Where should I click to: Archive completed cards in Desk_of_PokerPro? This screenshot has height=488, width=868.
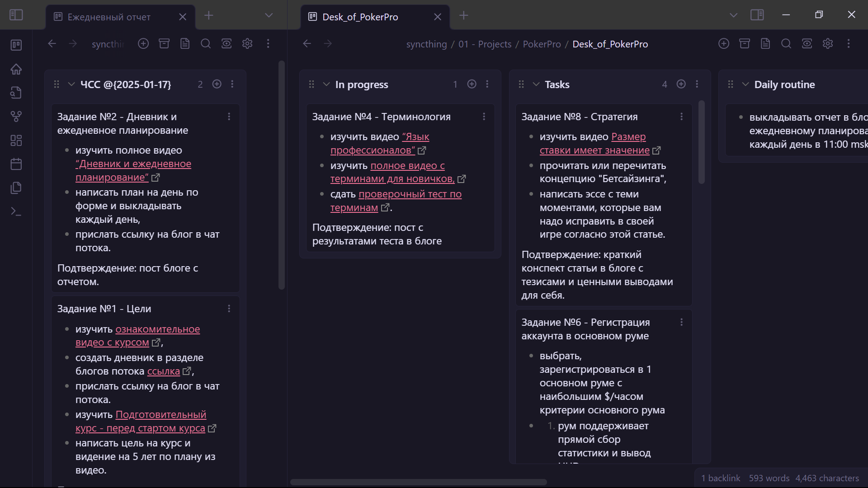pos(745,43)
